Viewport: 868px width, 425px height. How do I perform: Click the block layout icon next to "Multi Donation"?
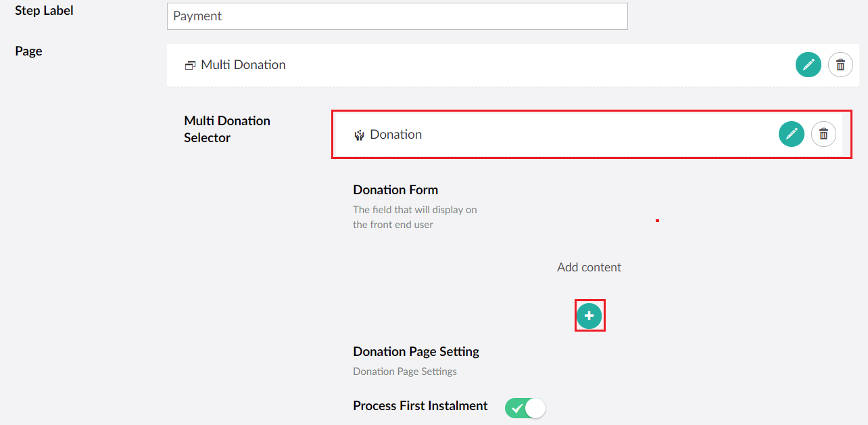[x=190, y=64]
